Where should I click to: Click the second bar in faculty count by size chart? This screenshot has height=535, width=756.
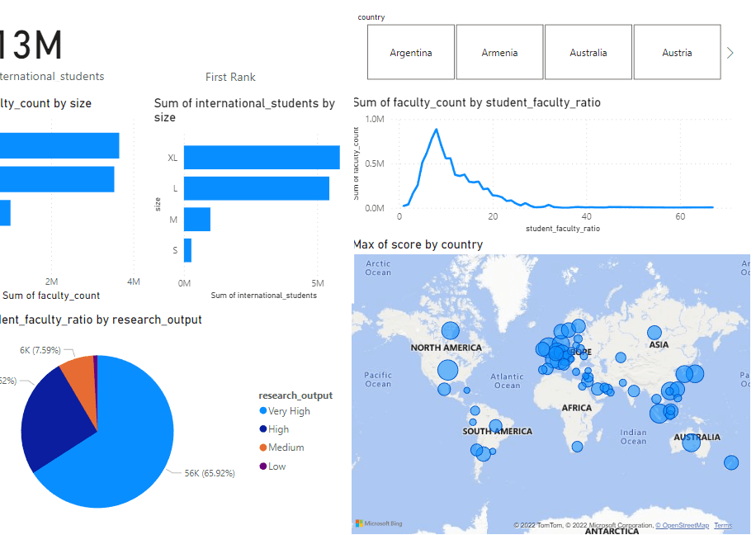click(57, 179)
